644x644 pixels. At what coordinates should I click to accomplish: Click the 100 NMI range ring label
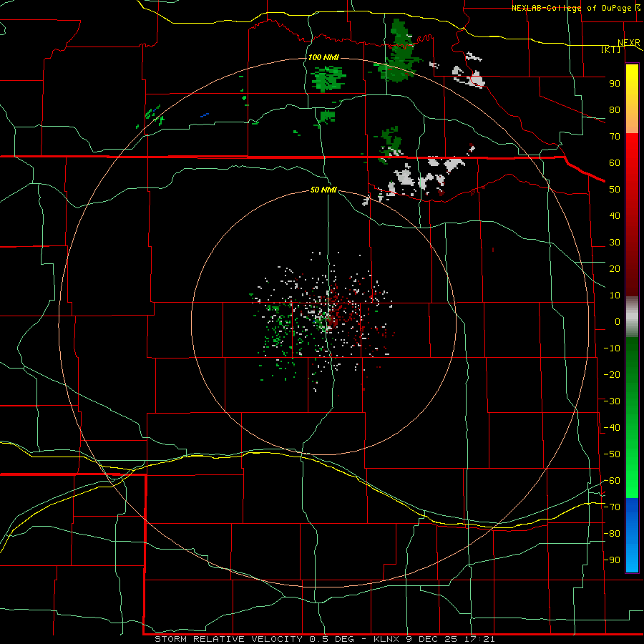click(x=323, y=57)
